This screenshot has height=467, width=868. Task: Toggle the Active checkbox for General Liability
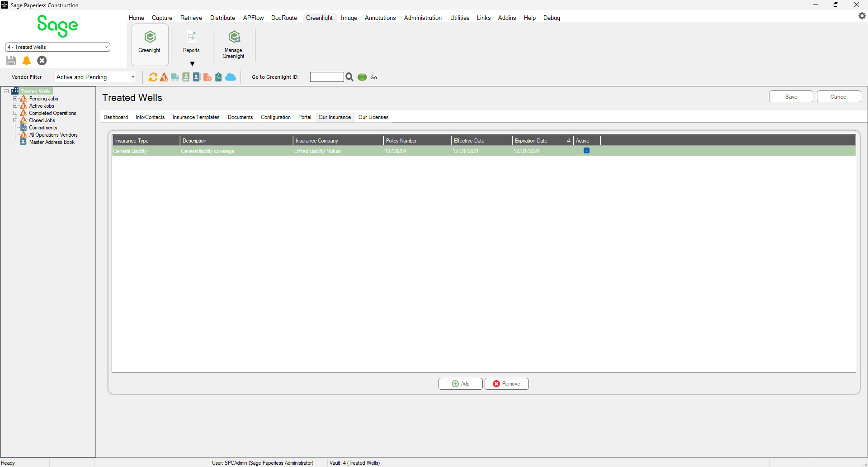[x=586, y=151]
